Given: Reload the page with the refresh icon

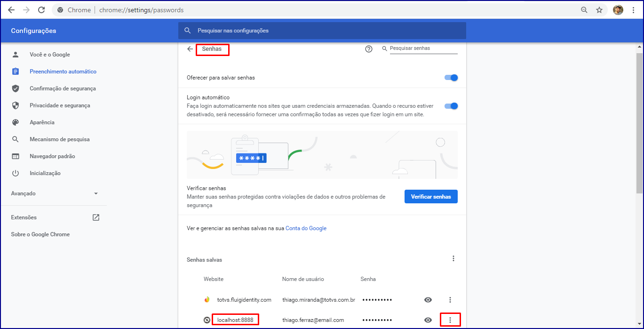Looking at the screenshot, I should (41, 10).
